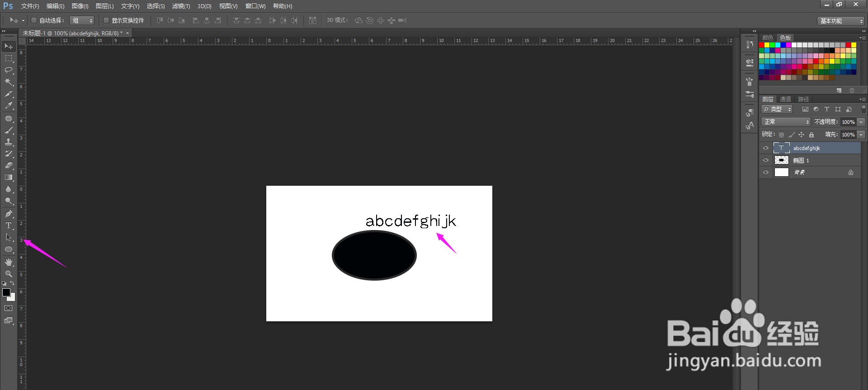Open the Character panel icon
The image size is (868, 390).
[750, 126]
